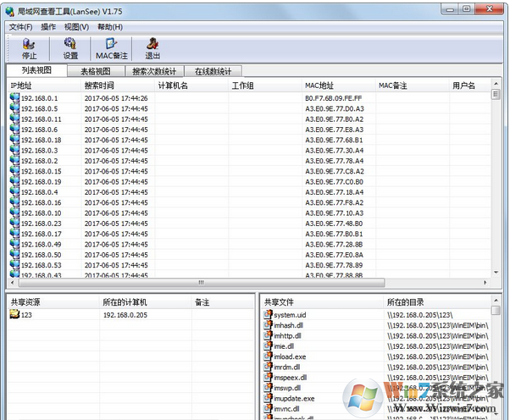Image resolution: width=510 pixels, height=420 pixels.
Task: Open 设置 (Settings) from the toolbar
Action: (x=70, y=46)
